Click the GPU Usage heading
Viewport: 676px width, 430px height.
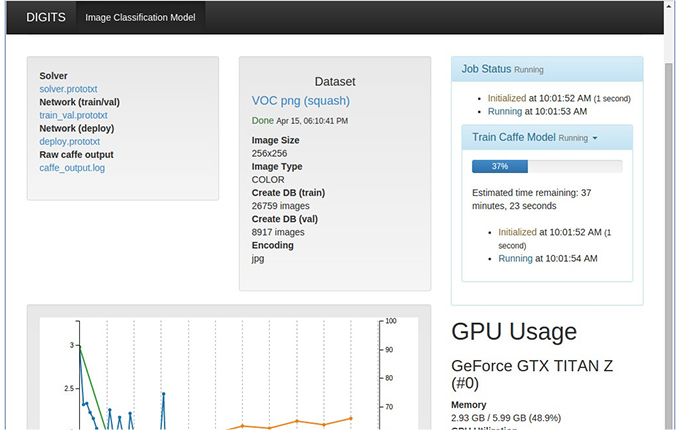514,331
